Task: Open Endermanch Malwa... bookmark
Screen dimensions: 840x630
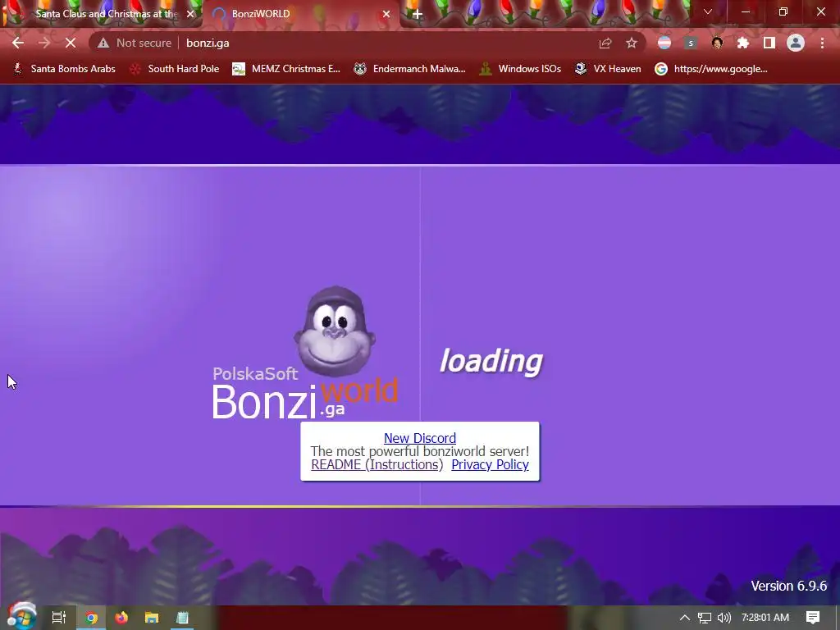Action: click(410, 69)
